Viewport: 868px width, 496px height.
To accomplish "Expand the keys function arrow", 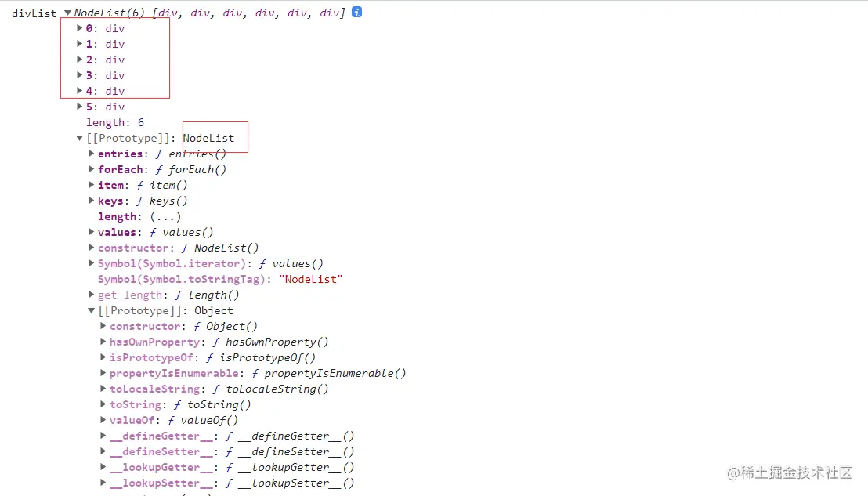I will (x=92, y=201).
